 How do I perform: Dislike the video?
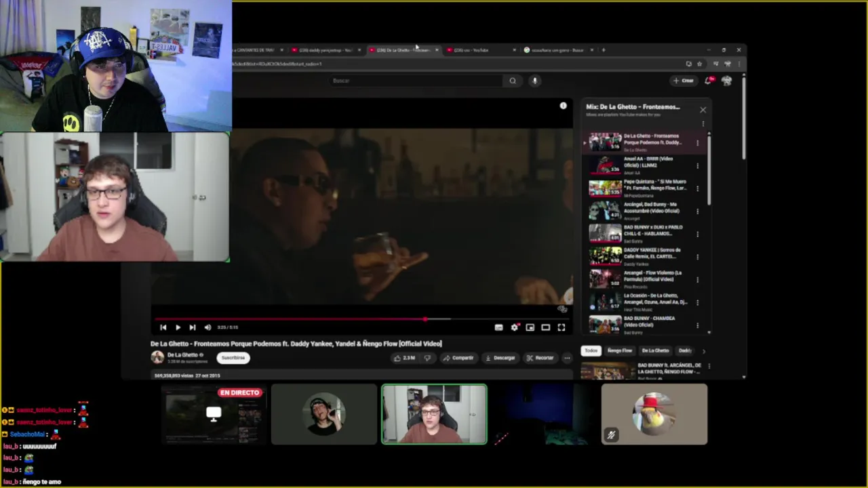(x=427, y=358)
